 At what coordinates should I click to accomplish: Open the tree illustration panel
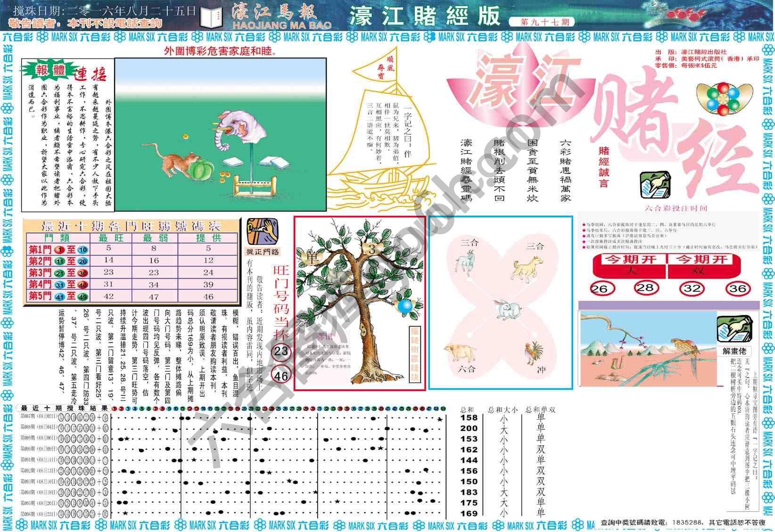[x=360, y=303]
